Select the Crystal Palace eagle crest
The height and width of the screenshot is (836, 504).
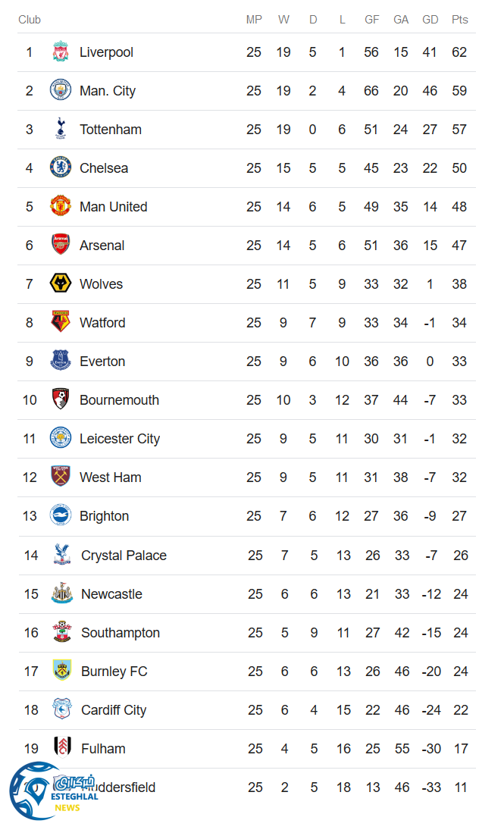coord(62,556)
